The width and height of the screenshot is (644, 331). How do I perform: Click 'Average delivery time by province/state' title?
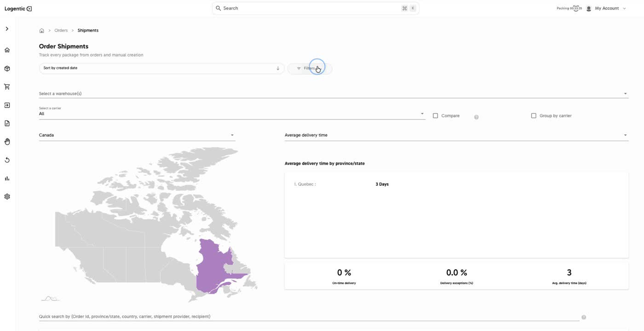coord(325,164)
